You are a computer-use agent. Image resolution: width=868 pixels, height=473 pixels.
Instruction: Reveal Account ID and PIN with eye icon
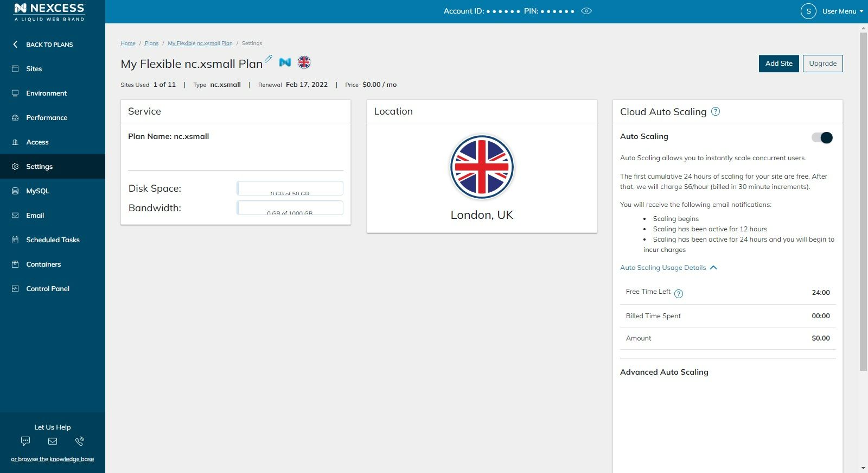(586, 11)
